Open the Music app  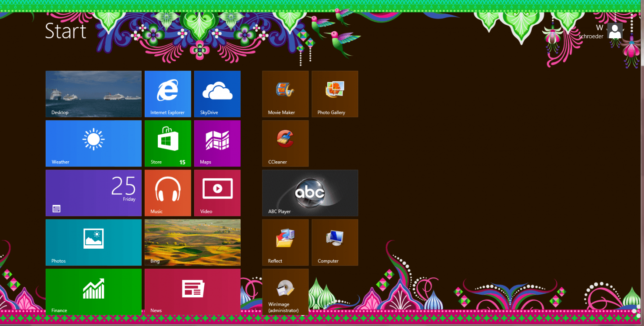[x=168, y=193]
